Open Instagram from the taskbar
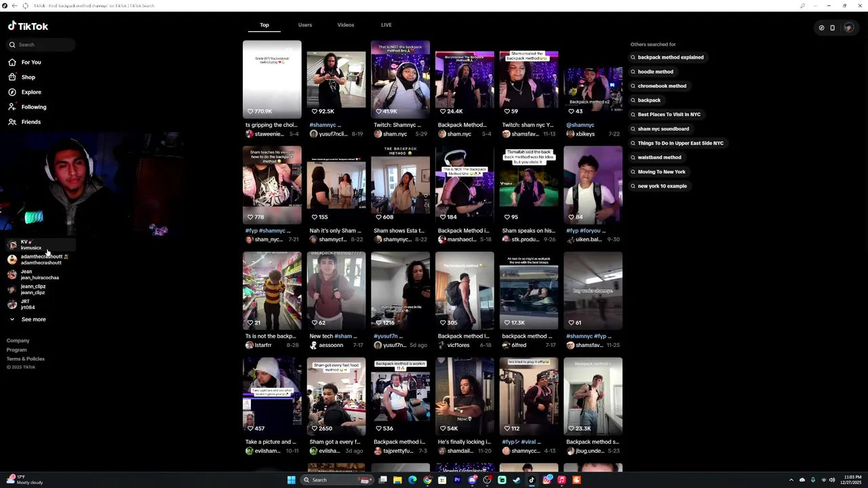The image size is (868, 488). coord(547,480)
